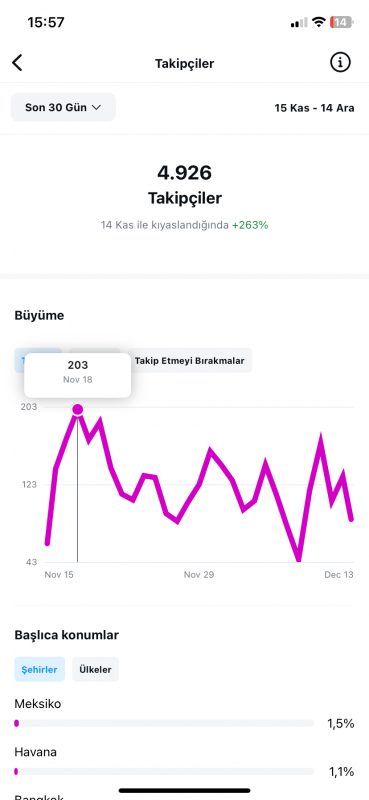This screenshot has height=800, width=369.
Task: Tap the cellular signal bars icon
Action: [299, 22]
